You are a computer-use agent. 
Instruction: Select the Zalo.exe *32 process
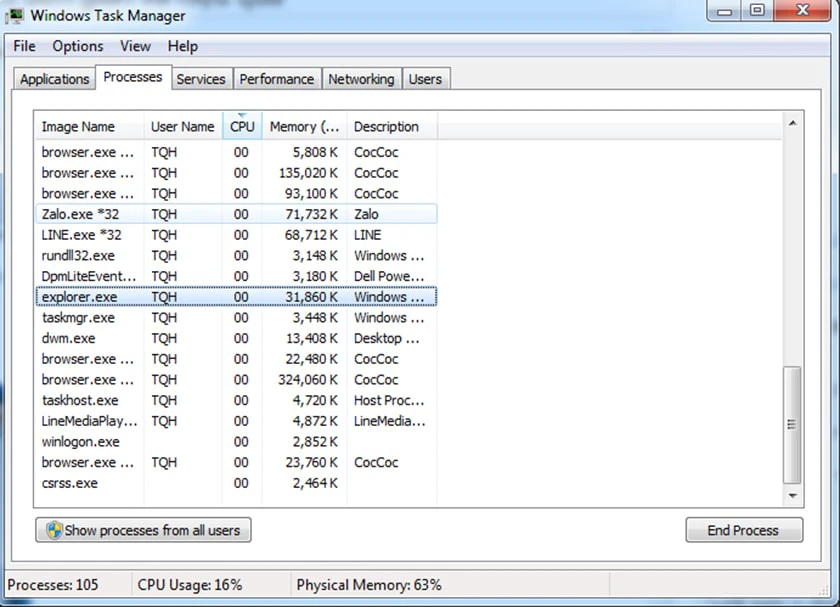236,214
